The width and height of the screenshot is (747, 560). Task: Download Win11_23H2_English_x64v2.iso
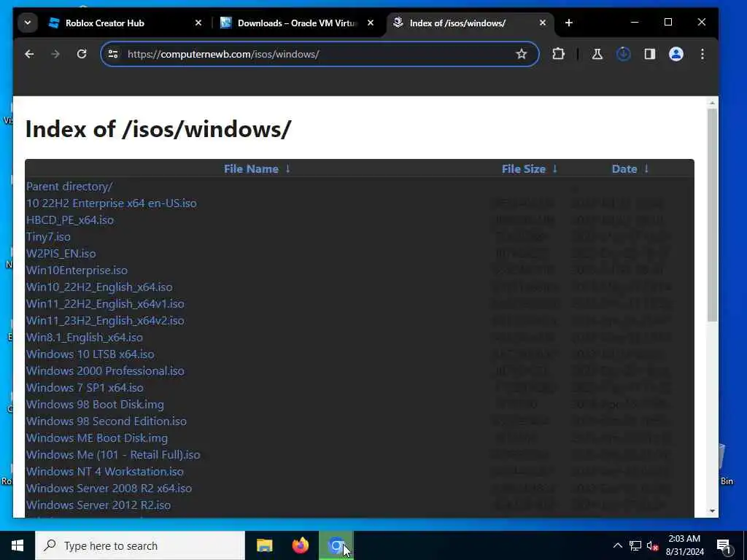coord(105,321)
